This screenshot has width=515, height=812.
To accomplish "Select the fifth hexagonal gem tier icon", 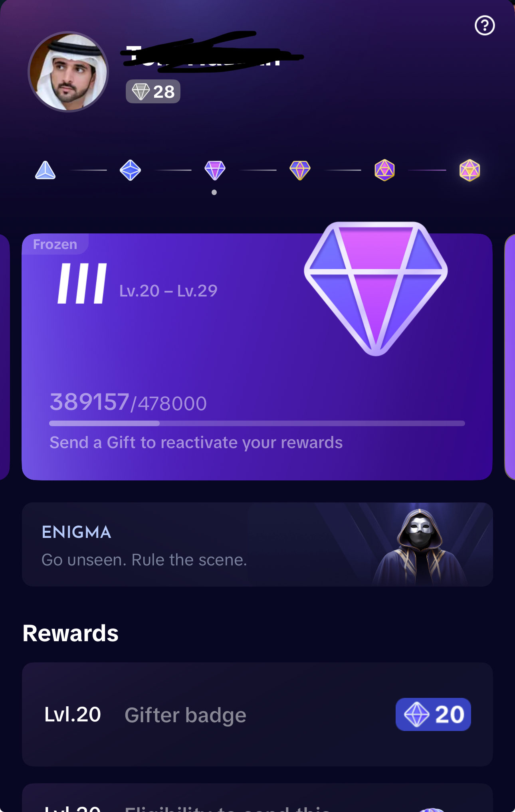I will (x=384, y=170).
